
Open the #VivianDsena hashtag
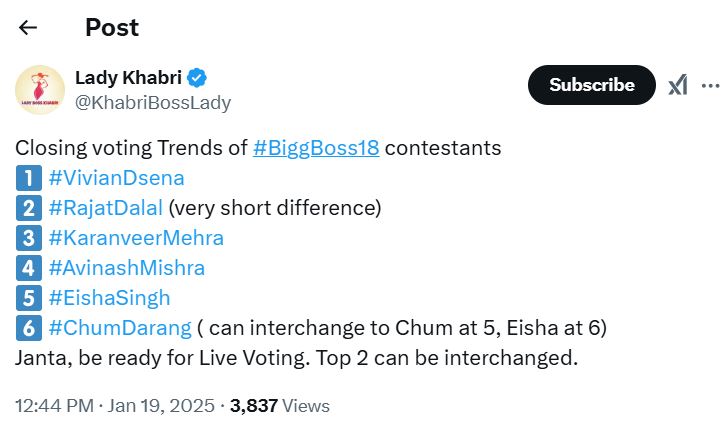[x=116, y=179]
